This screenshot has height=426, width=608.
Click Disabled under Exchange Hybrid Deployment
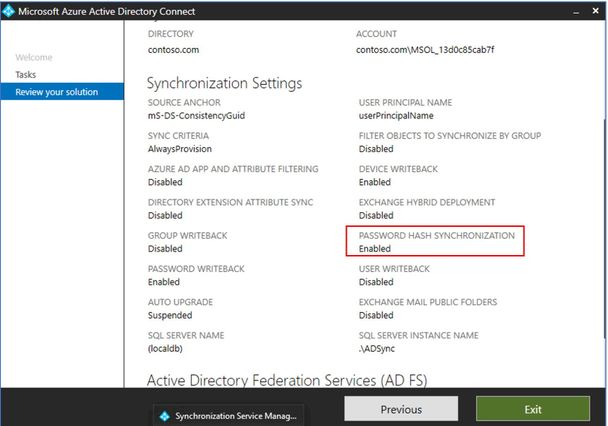pyautogui.click(x=376, y=216)
